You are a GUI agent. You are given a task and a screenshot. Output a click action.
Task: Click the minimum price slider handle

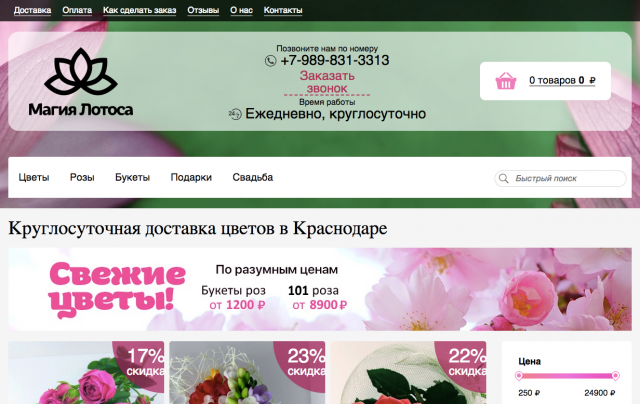tap(519, 375)
